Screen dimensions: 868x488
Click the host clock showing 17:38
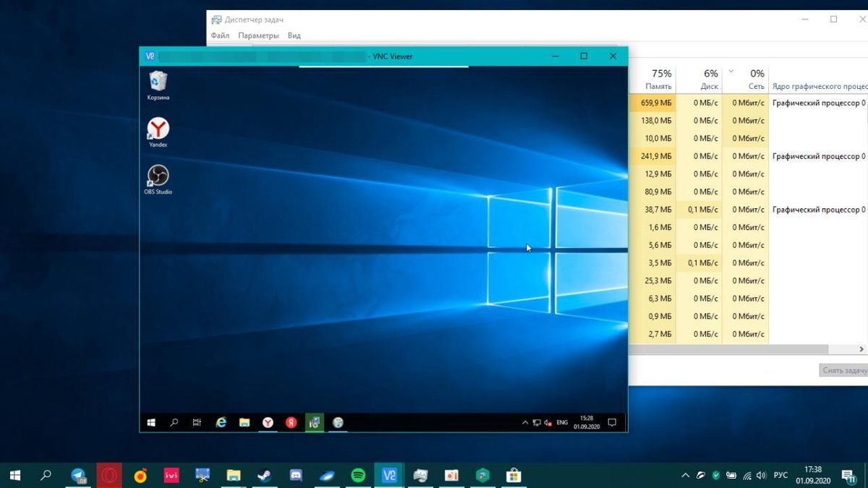tap(812, 475)
